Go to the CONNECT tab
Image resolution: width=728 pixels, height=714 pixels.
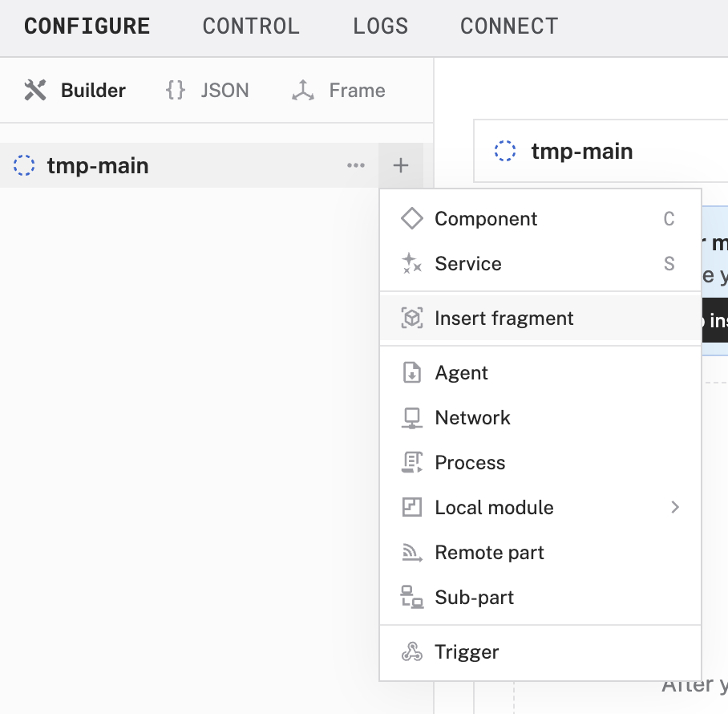pos(508,26)
